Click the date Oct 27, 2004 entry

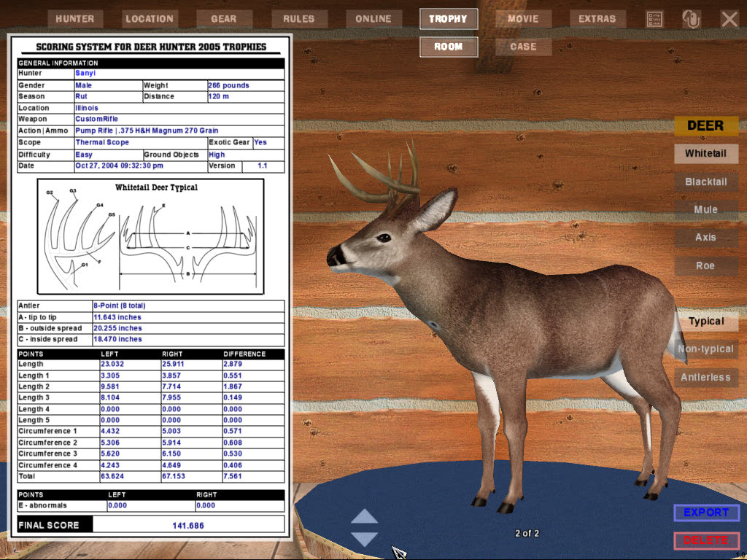tap(119, 166)
